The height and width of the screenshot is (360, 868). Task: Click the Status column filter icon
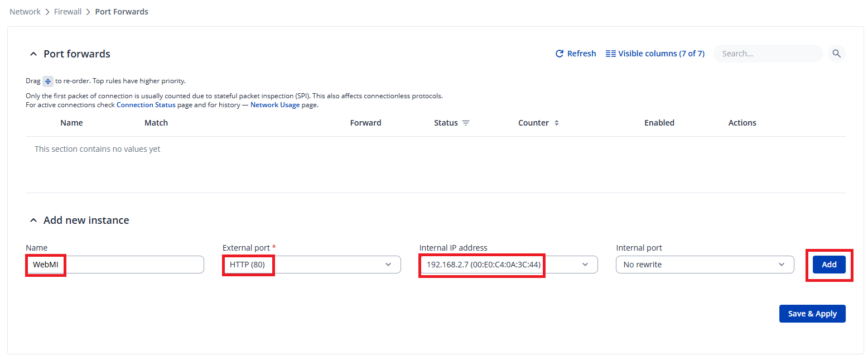(x=466, y=123)
